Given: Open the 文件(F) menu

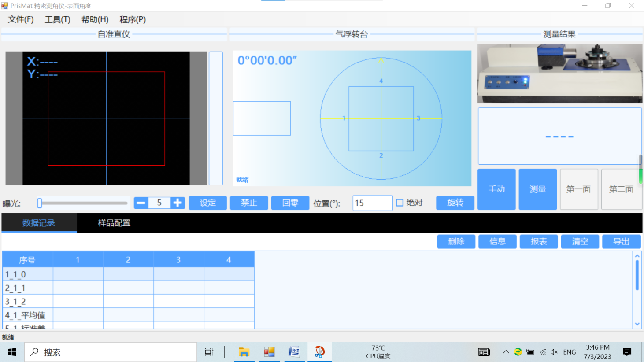Looking at the screenshot, I should pos(21,19).
